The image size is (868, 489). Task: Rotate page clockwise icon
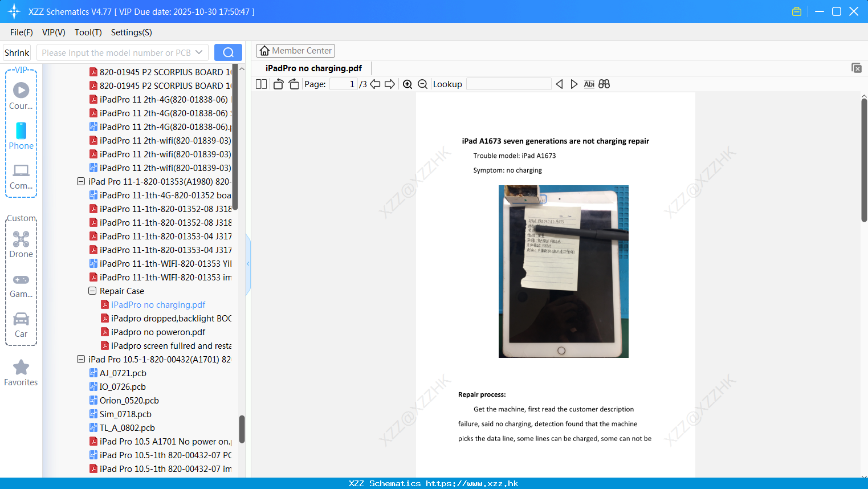click(x=294, y=84)
